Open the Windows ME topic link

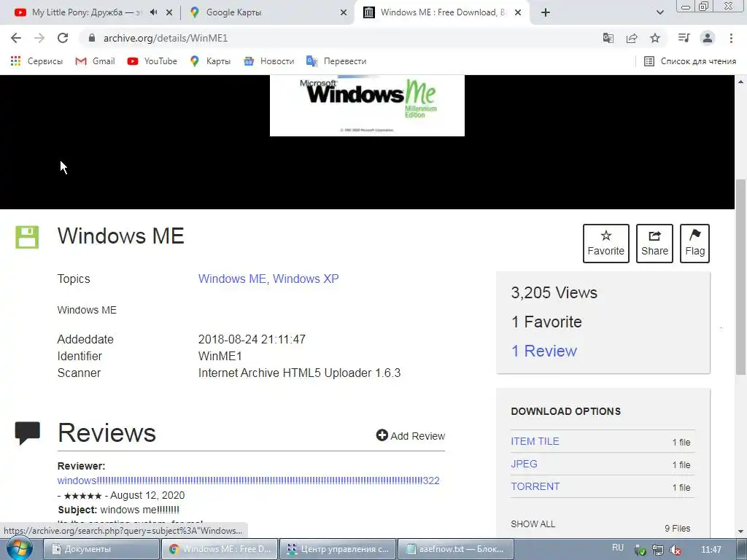click(232, 279)
